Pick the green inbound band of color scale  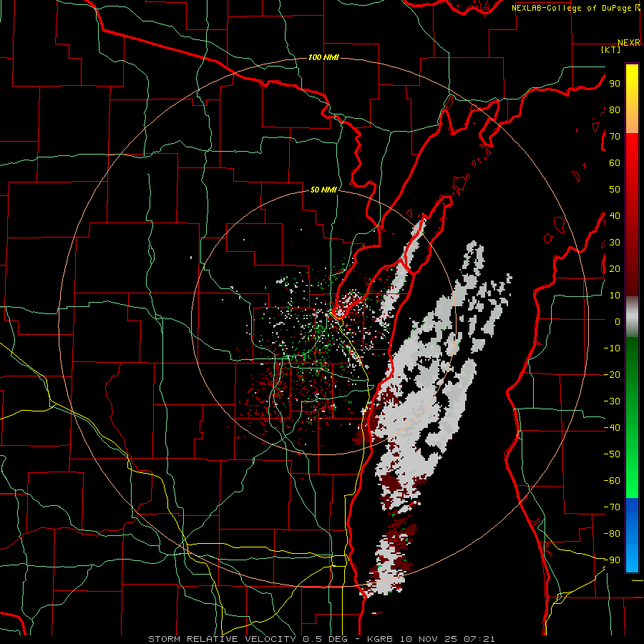[632, 417]
